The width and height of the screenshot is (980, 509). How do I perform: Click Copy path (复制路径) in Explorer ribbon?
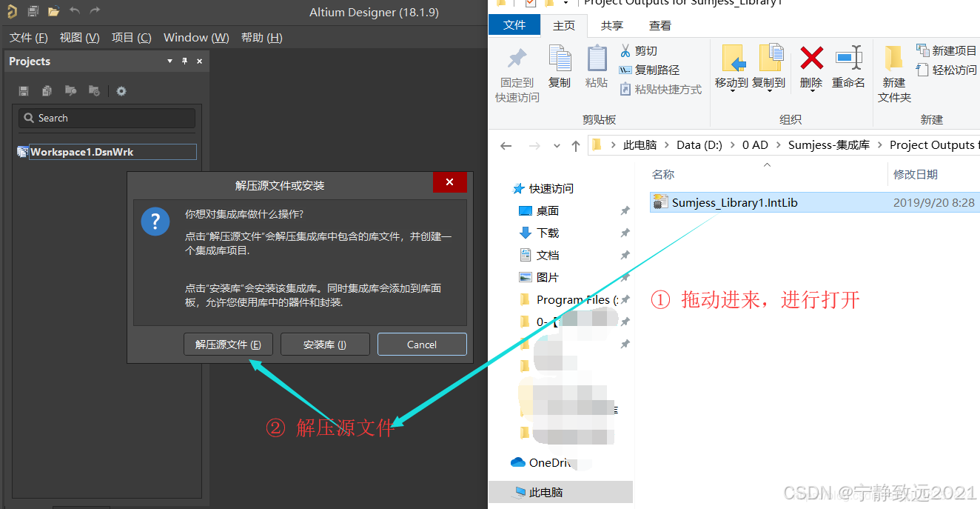649,70
